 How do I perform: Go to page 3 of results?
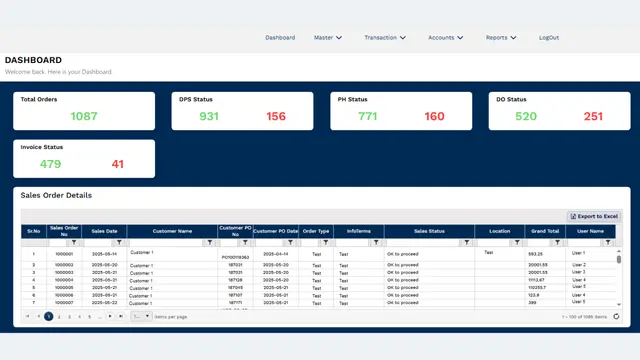[x=69, y=317]
